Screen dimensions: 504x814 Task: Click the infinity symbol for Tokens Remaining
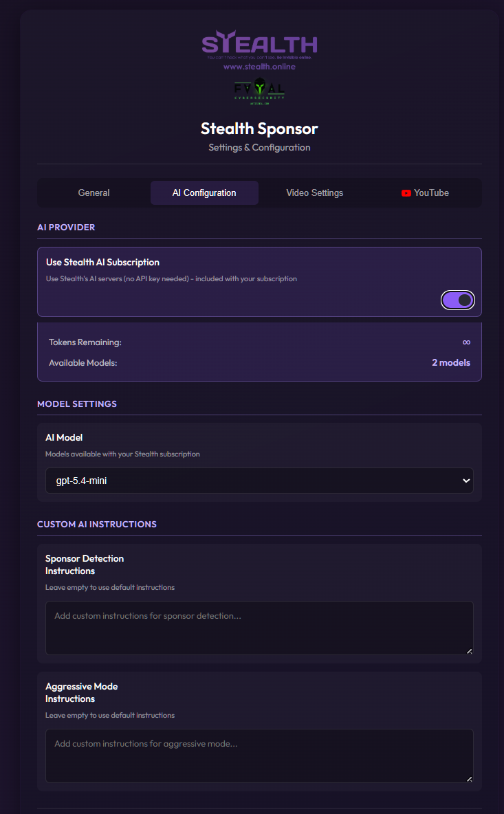(x=466, y=342)
